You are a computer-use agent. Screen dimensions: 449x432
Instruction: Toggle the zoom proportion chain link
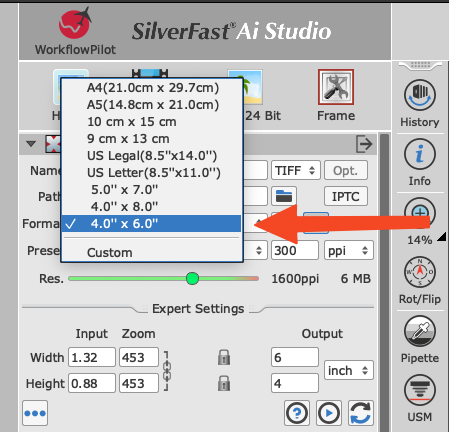(167, 371)
